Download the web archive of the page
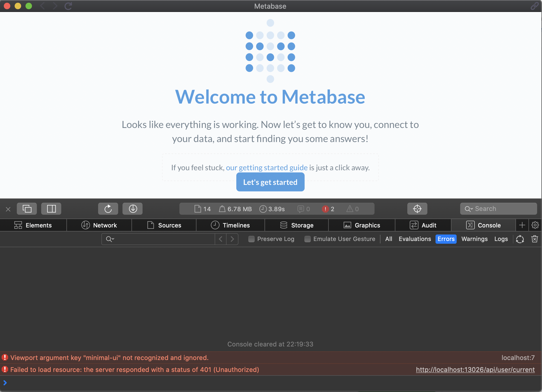 click(x=133, y=209)
